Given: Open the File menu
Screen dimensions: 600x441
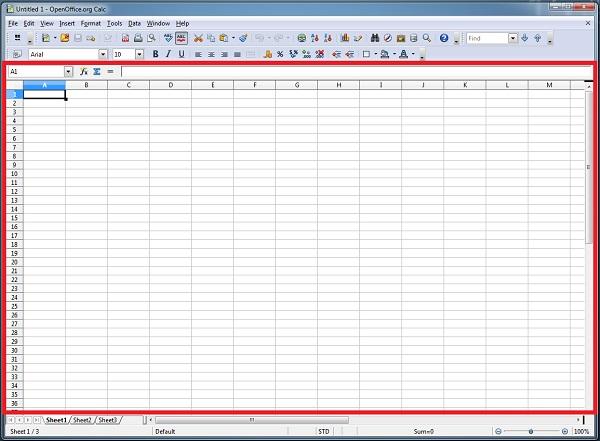Looking at the screenshot, I should click(13, 23).
